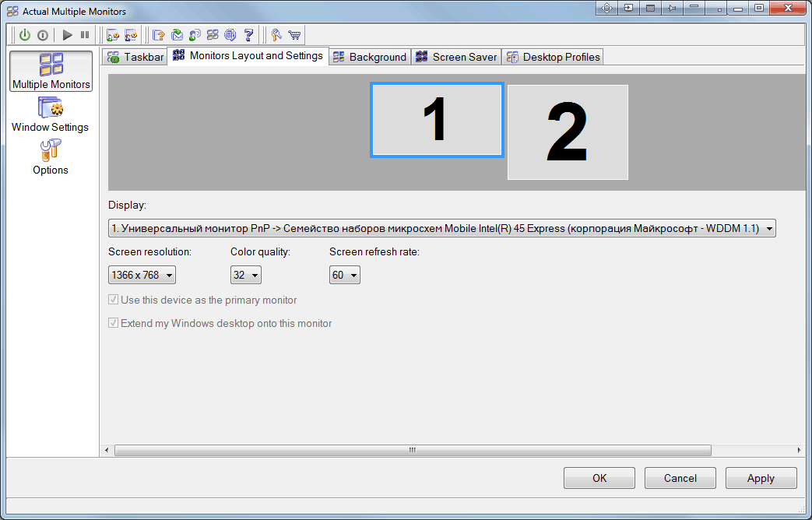This screenshot has width=812, height=520.
Task: Click the pause toolbar icon
Action: point(84,35)
